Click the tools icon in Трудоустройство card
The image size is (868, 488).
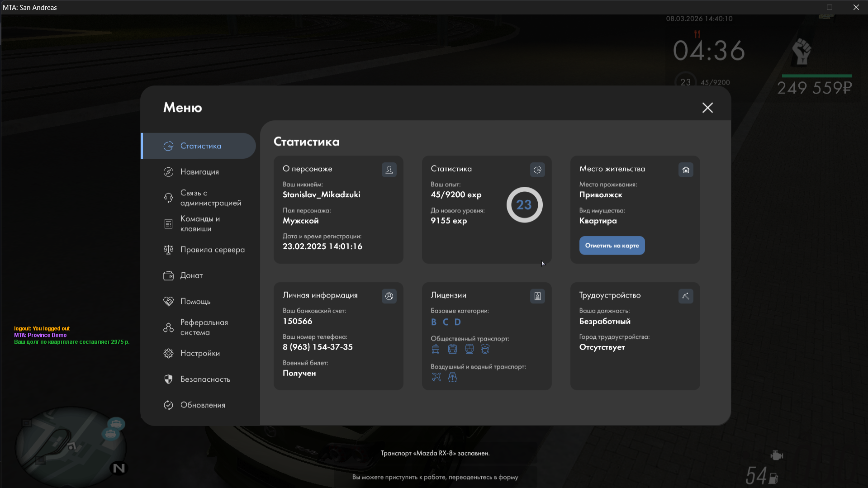coord(686,296)
